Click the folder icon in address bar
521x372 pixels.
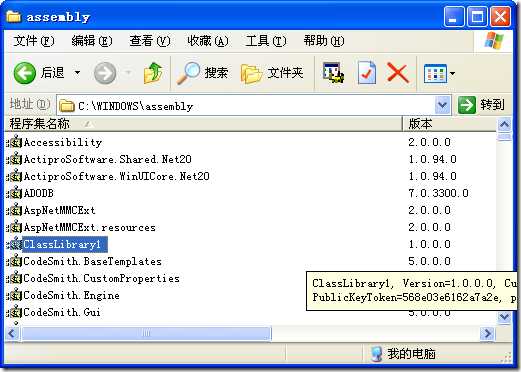(x=67, y=106)
